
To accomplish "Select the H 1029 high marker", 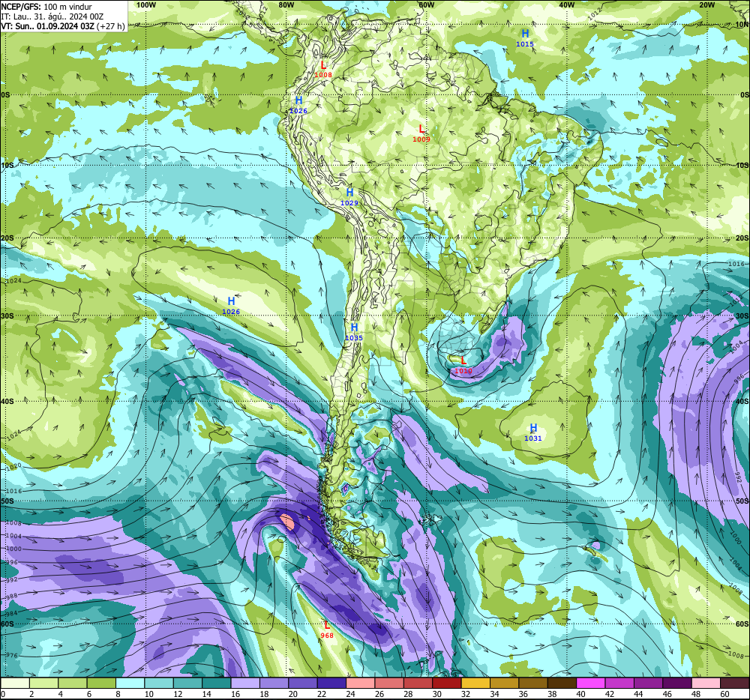I will tap(349, 197).
